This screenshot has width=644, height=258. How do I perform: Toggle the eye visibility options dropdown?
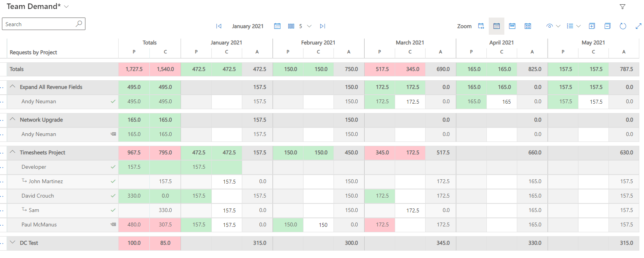pyautogui.click(x=553, y=26)
